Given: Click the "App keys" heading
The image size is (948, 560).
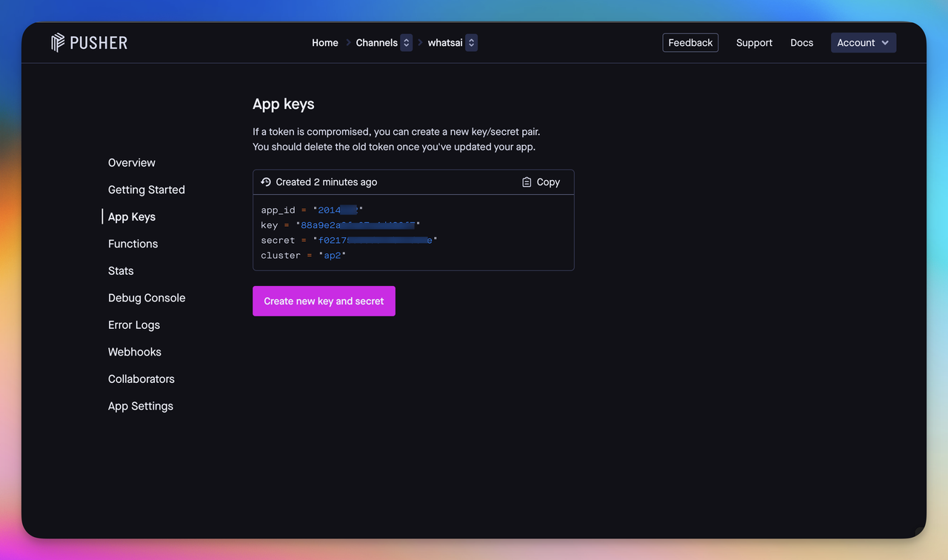Looking at the screenshot, I should (284, 104).
